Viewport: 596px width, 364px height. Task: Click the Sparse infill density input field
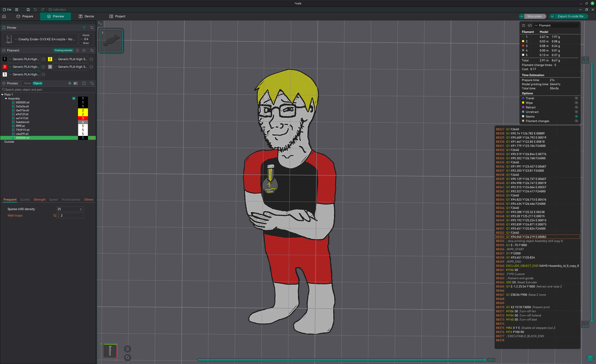pos(68,209)
